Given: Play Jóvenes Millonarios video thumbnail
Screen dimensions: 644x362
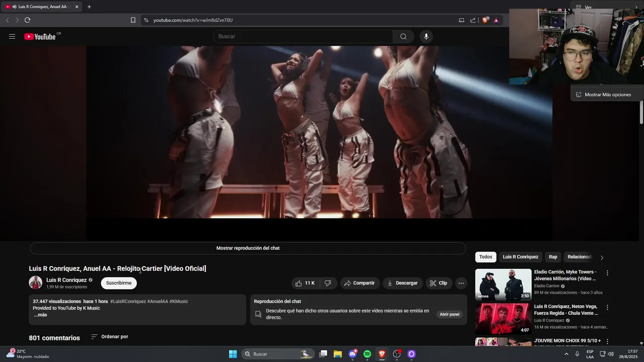Looking at the screenshot, I should (x=503, y=284).
